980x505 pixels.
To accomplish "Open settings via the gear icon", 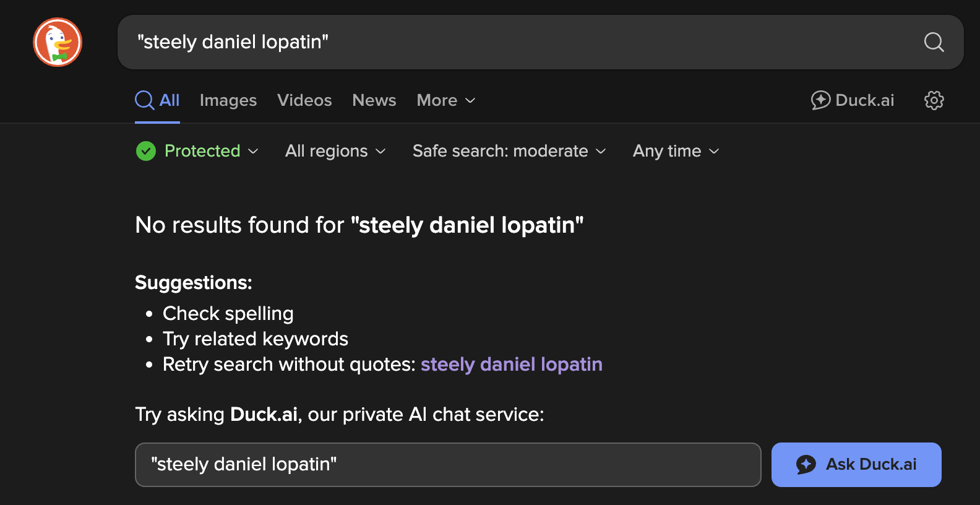I will point(934,100).
